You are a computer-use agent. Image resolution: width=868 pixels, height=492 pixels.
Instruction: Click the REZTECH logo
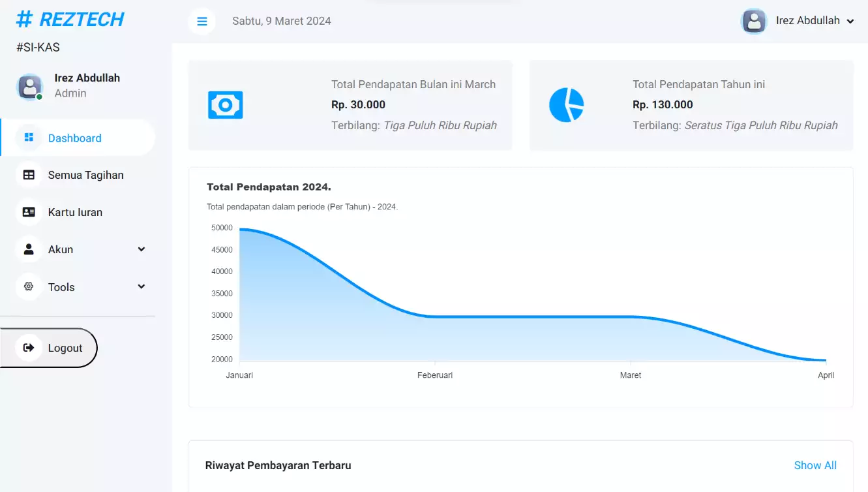[70, 20]
